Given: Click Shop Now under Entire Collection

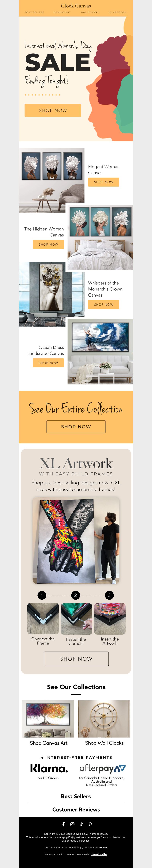Looking at the screenshot, I should (x=76, y=427).
